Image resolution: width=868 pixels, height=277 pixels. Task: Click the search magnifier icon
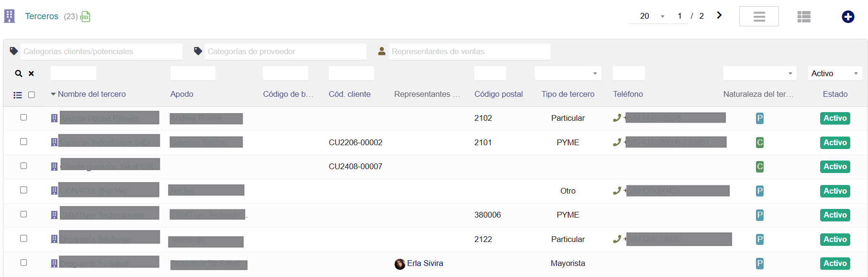tap(19, 74)
